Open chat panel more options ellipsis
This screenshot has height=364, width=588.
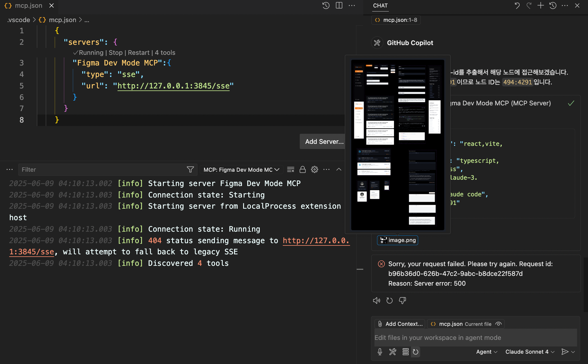(x=565, y=5)
